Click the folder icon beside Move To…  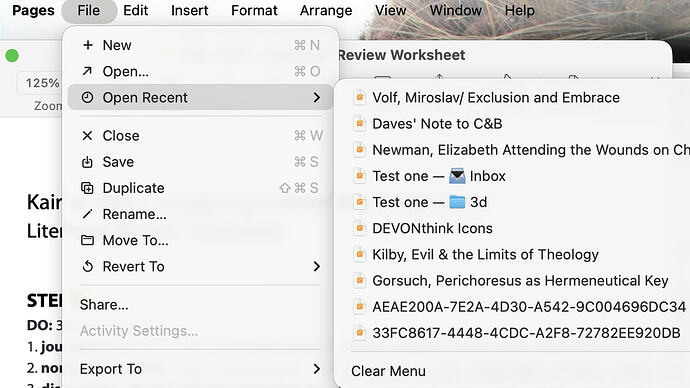87,240
